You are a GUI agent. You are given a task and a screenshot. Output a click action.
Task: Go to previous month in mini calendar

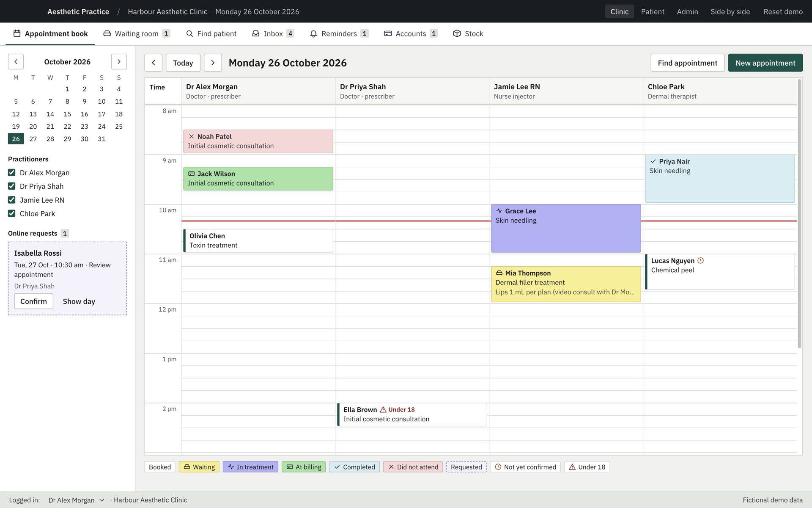pyautogui.click(x=16, y=62)
